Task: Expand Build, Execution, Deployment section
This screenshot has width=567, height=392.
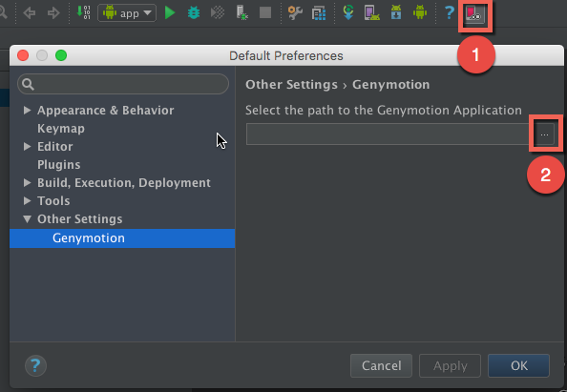Action: (27, 183)
